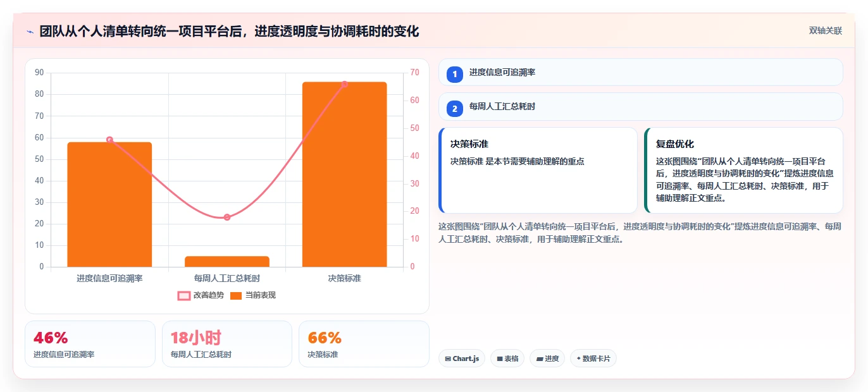The image size is (868, 392).
Task: Open the 46% stat card
Action: 90,344
